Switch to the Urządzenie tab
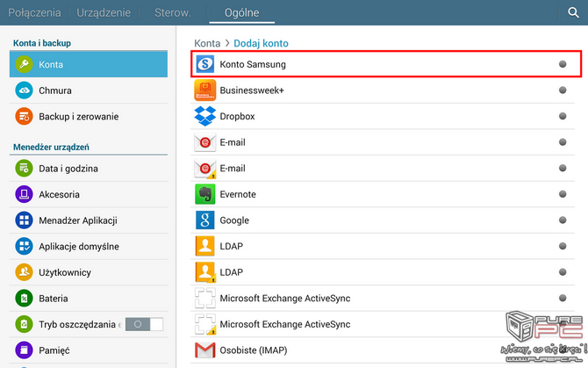588x368 pixels. (x=104, y=13)
